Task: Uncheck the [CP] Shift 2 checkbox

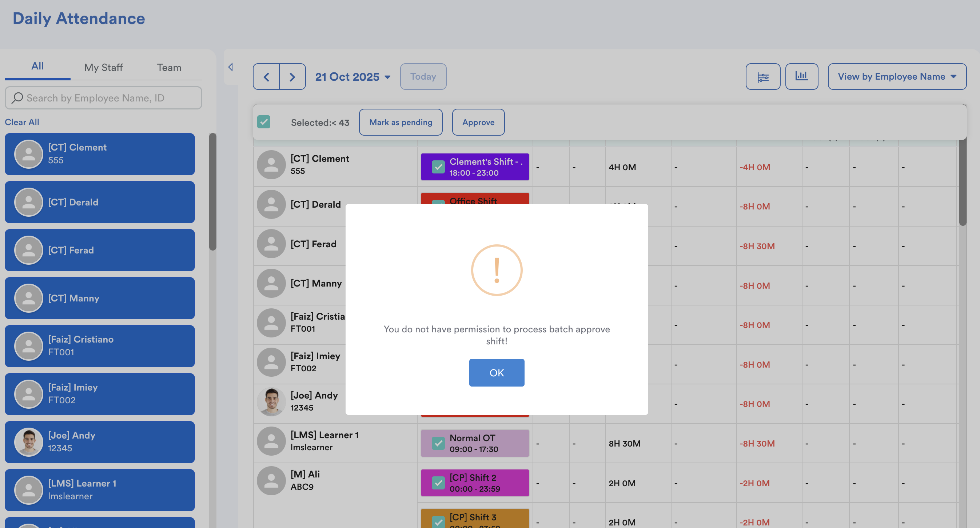Action: coord(438,483)
